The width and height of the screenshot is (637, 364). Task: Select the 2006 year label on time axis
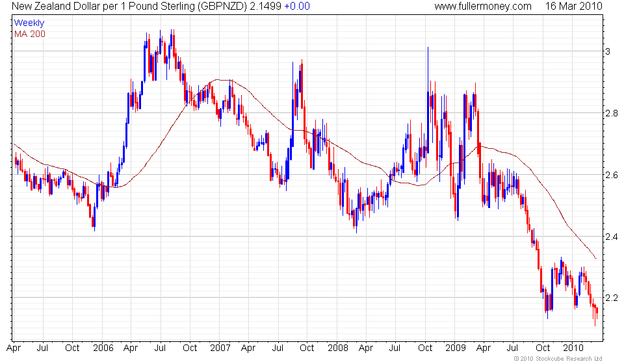pyautogui.click(x=103, y=348)
